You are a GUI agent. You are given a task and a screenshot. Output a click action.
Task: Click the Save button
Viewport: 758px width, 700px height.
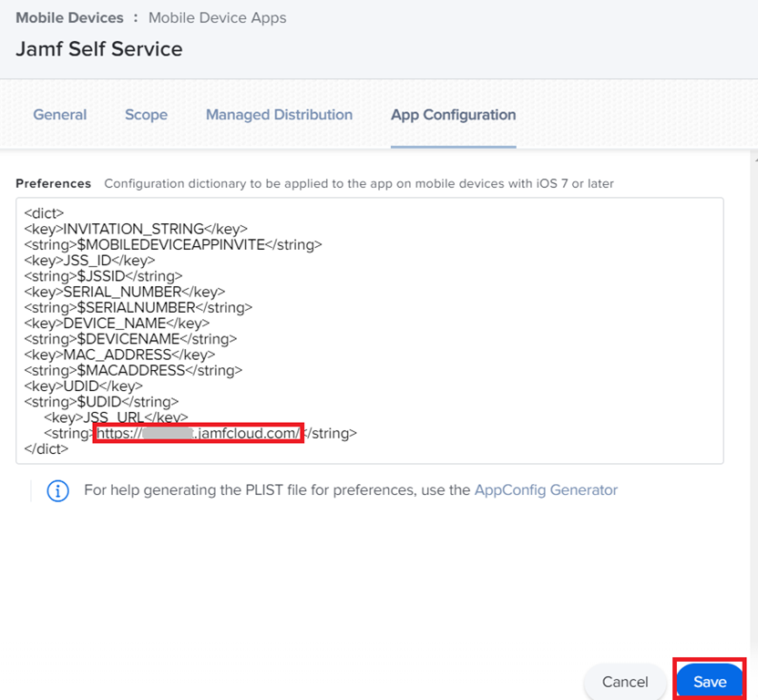(710, 681)
